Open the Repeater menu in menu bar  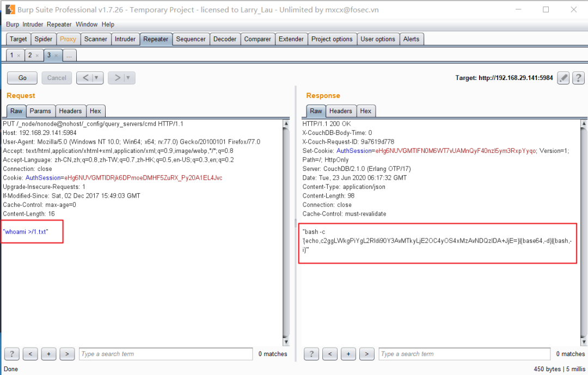click(x=59, y=24)
